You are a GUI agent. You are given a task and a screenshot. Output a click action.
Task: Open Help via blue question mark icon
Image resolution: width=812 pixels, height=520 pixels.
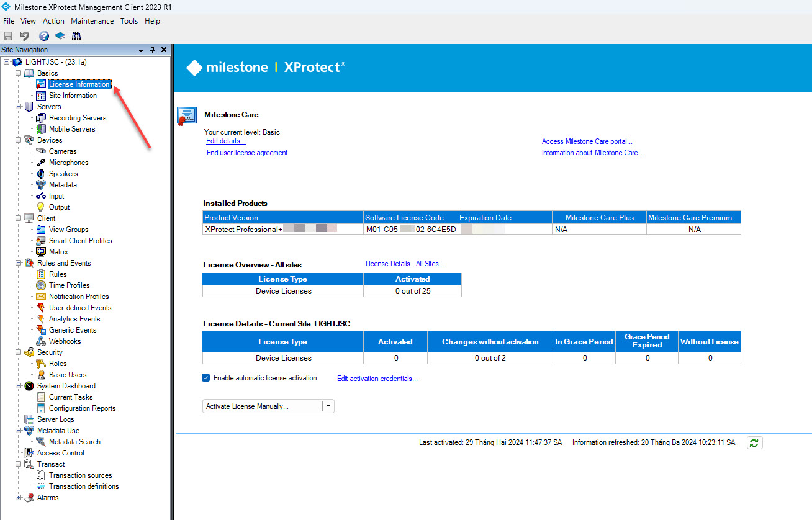44,36
